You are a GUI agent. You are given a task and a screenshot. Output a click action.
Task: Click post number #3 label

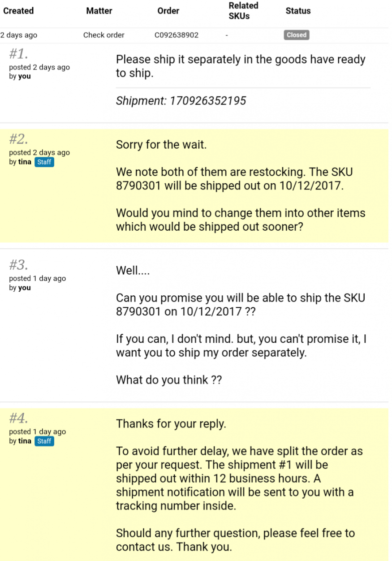(x=19, y=265)
